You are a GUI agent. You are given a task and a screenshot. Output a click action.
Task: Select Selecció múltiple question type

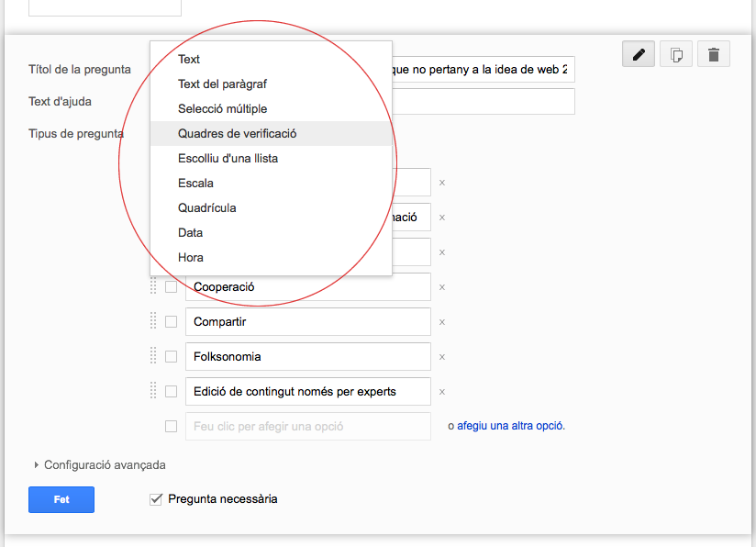[222, 109]
